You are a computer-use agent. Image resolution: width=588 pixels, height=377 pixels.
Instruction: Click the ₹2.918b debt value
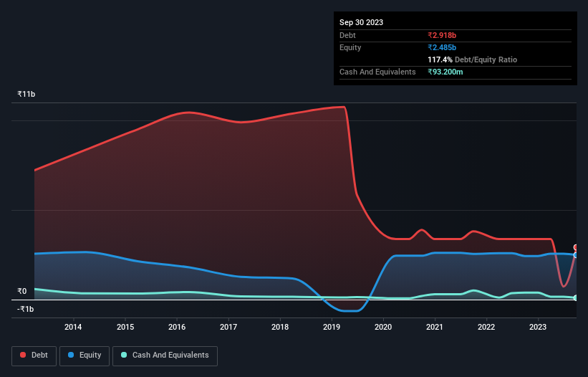442,35
